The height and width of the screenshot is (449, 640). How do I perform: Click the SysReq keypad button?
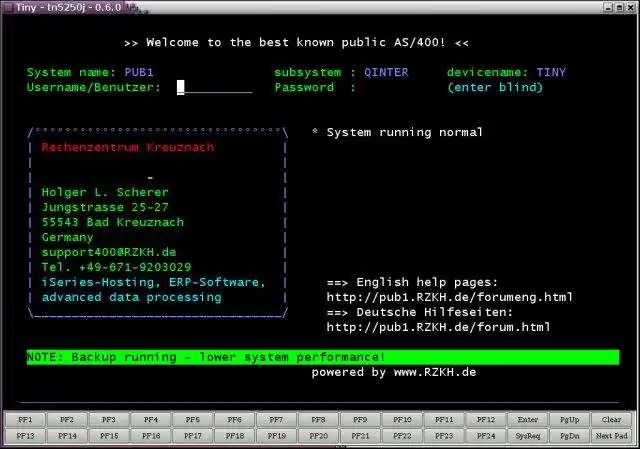(528, 436)
